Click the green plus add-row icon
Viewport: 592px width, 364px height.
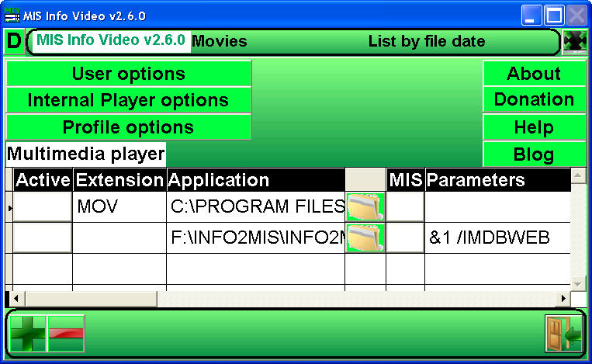(x=28, y=334)
